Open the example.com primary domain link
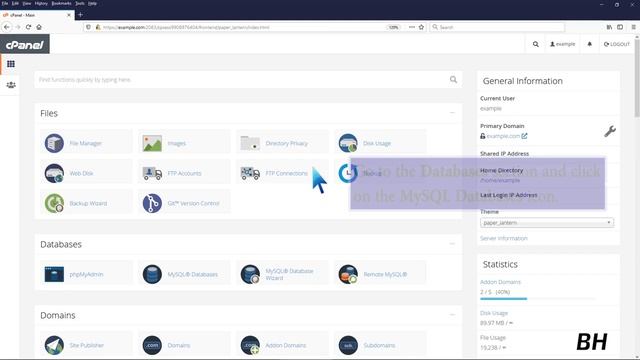Image resolution: width=640 pixels, height=360 pixels. point(503,136)
